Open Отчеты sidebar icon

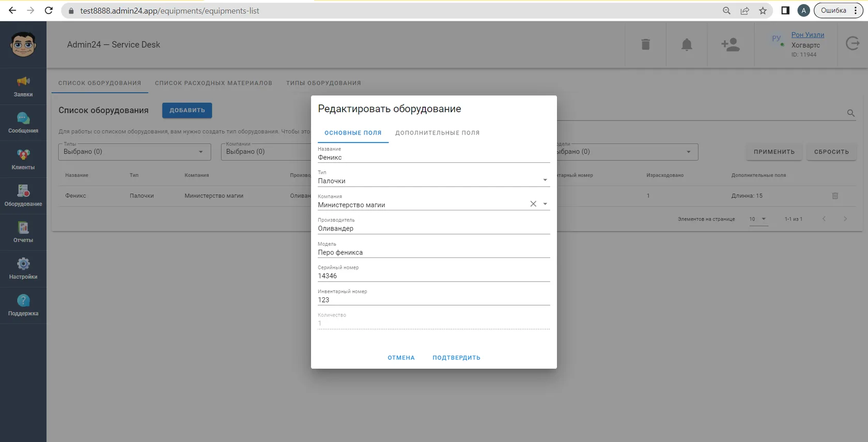[x=23, y=233]
